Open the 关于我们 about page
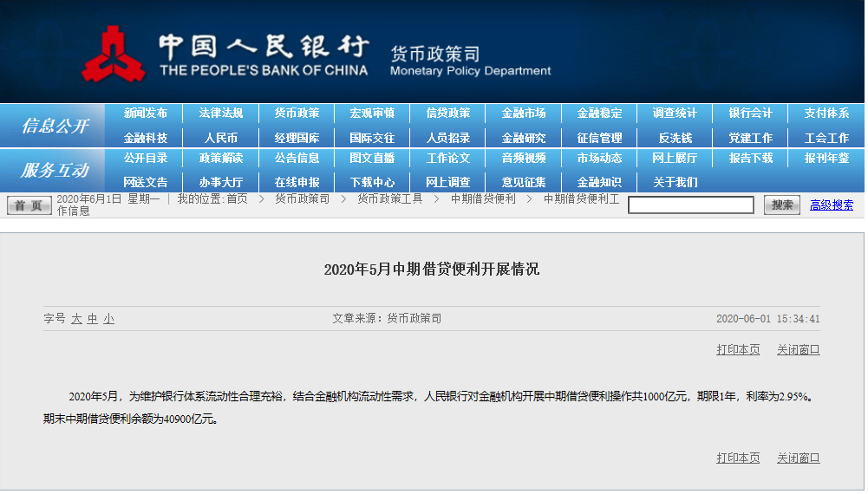 (675, 182)
